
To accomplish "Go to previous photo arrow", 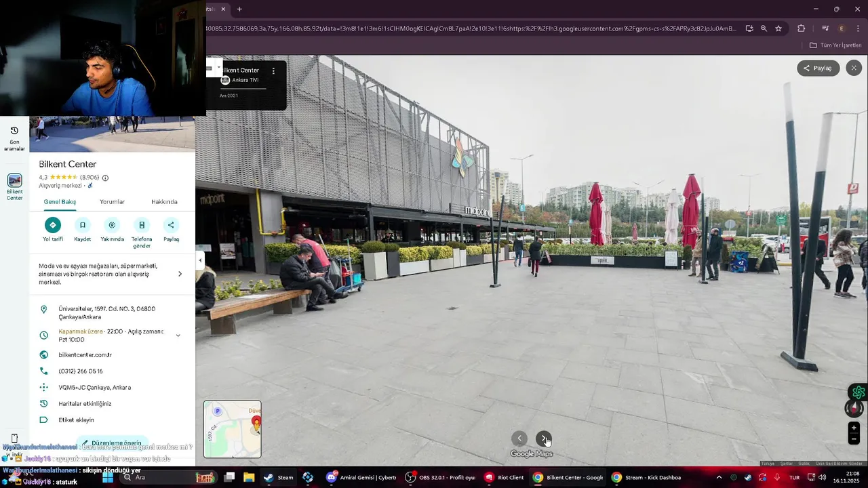I will coord(519,439).
